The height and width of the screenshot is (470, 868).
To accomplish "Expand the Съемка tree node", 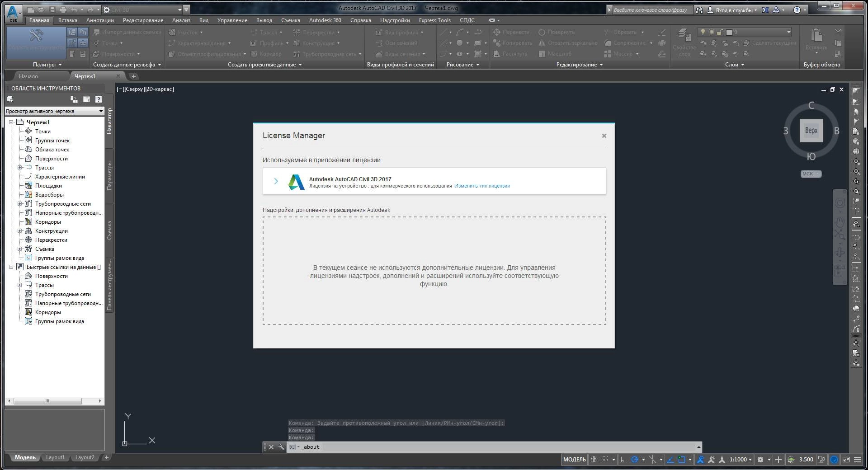I will (19, 249).
